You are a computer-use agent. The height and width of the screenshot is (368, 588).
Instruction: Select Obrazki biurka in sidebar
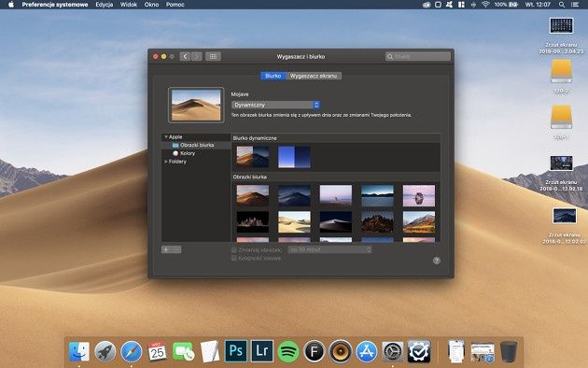click(x=197, y=145)
